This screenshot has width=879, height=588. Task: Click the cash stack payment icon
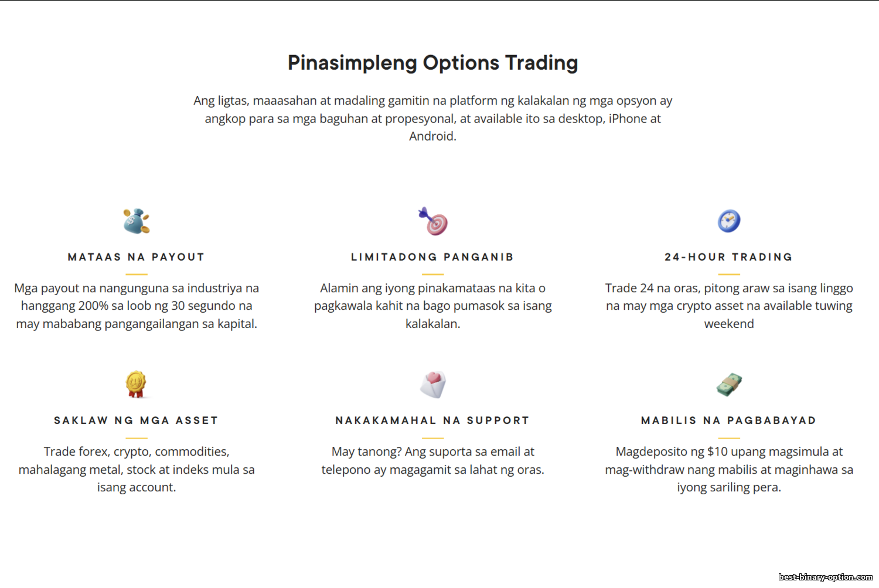click(729, 385)
